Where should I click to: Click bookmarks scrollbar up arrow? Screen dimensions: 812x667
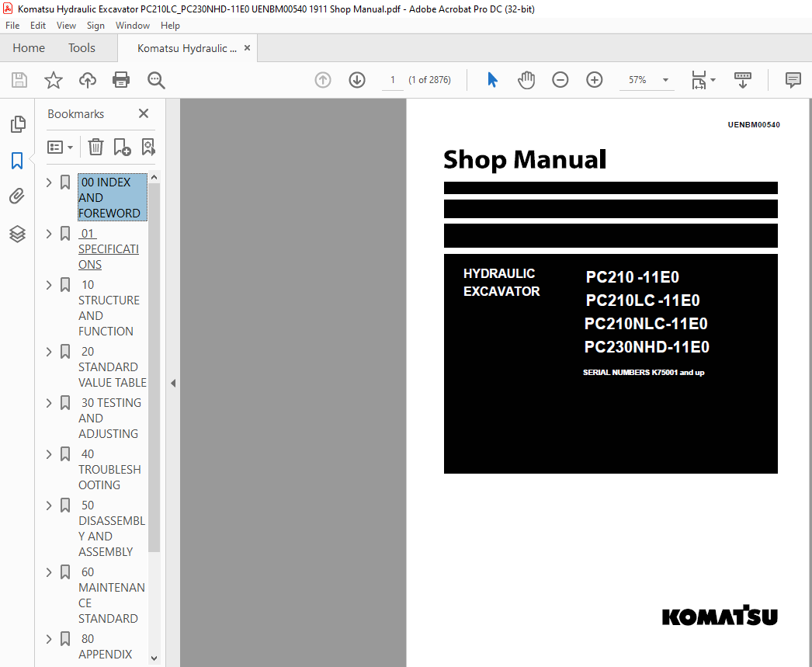154,177
